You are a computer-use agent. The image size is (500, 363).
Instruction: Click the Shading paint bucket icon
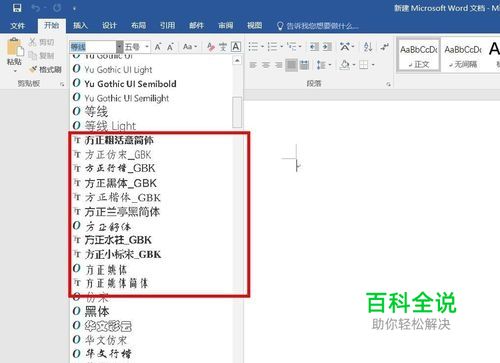point(345,65)
